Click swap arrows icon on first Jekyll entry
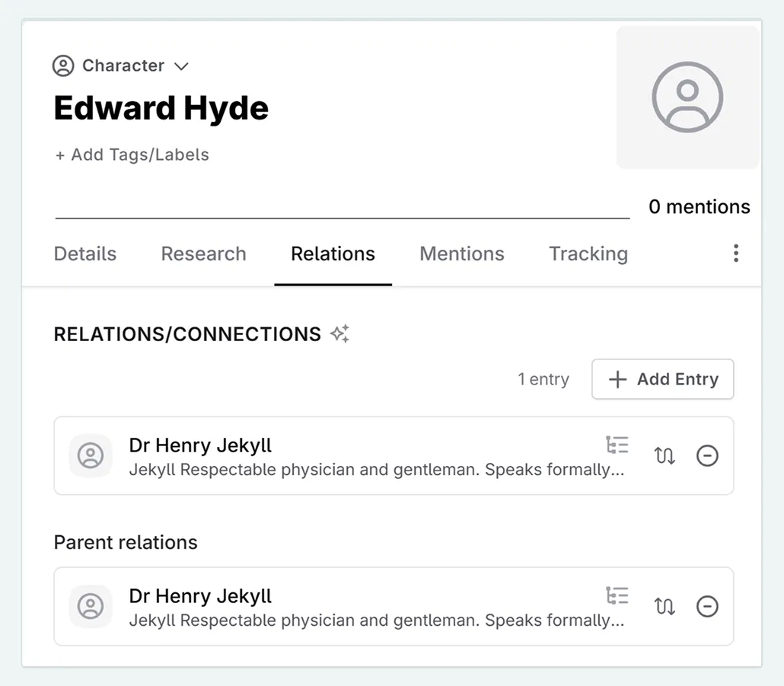784x686 pixels. tap(664, 456)
